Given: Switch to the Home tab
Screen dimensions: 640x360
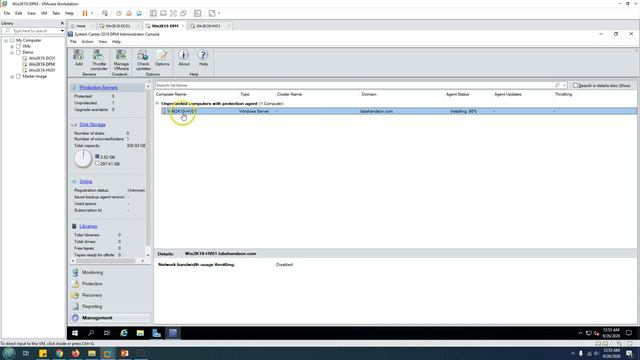Looking at the screenshot, I should [81, 26].
